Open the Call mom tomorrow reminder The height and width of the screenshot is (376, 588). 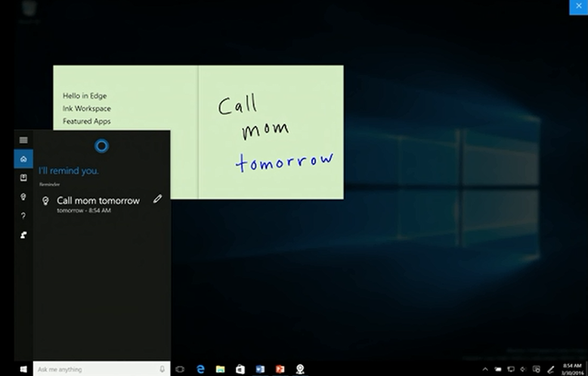click(98, 200)
